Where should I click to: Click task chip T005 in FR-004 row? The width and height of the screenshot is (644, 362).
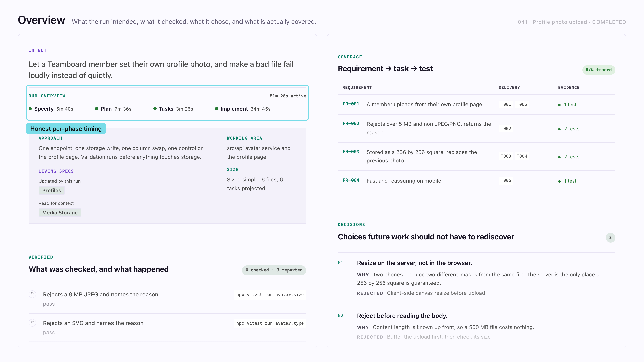click(x=506, y=180)
